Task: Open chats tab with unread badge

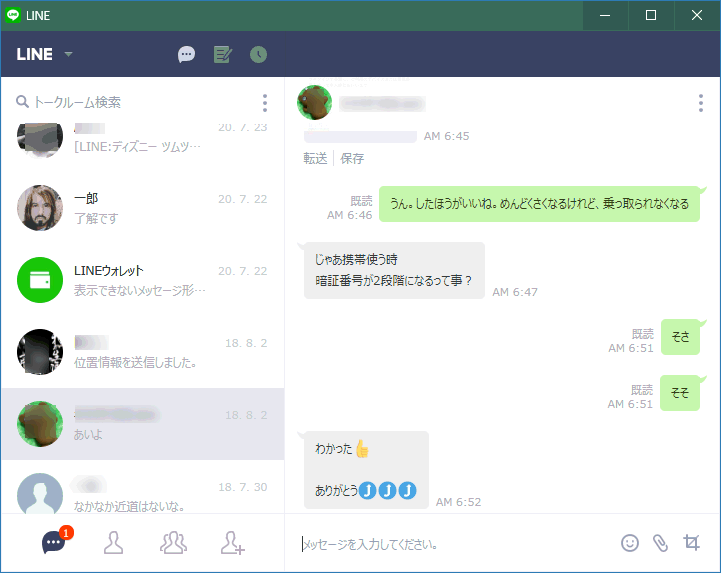Action: pyautogui.click(x=54, y=543)
